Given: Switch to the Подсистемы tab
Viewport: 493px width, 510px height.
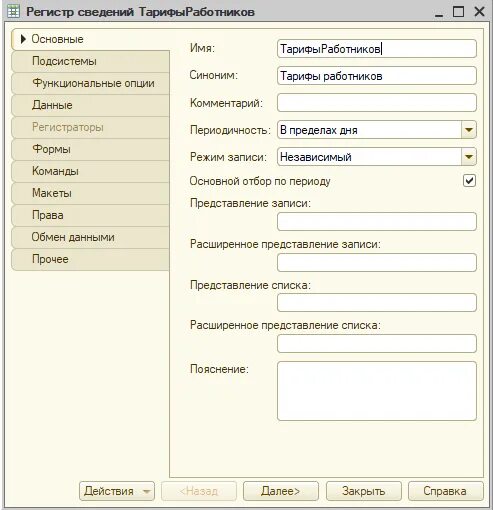Looking at the screenshot, I should pos(90,61).
